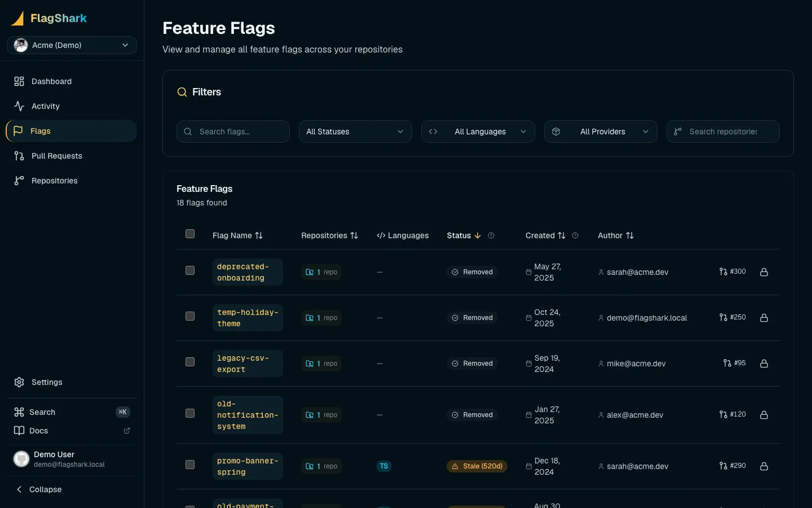Open the Dashboard page
Screen dimensions: 812x508
[71, 81]
